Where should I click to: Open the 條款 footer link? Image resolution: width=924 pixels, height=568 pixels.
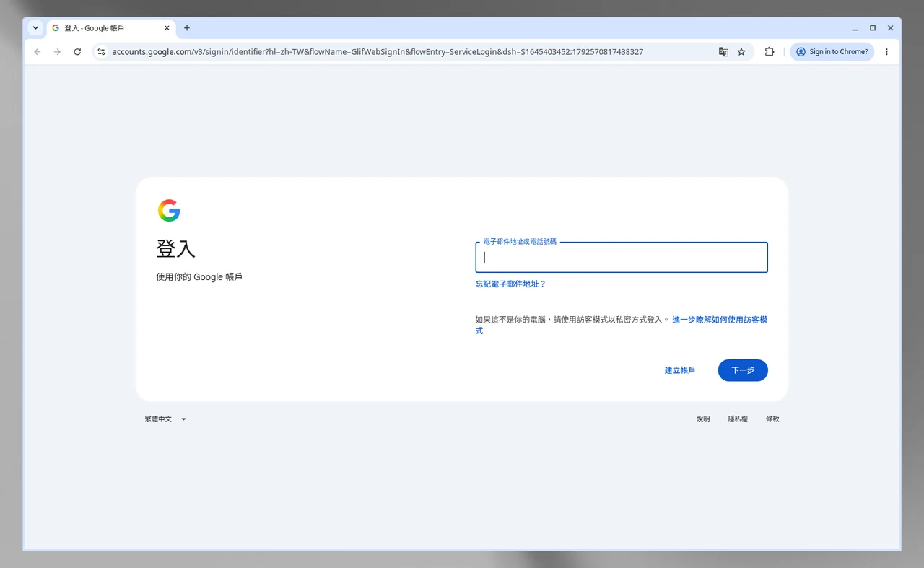click(x=772, y=419)
